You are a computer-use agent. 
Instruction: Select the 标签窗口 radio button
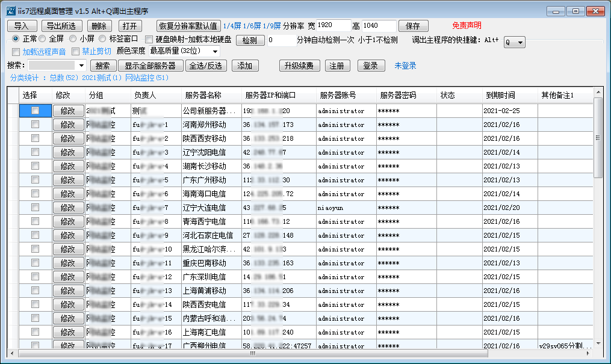[x=102, y=39]
